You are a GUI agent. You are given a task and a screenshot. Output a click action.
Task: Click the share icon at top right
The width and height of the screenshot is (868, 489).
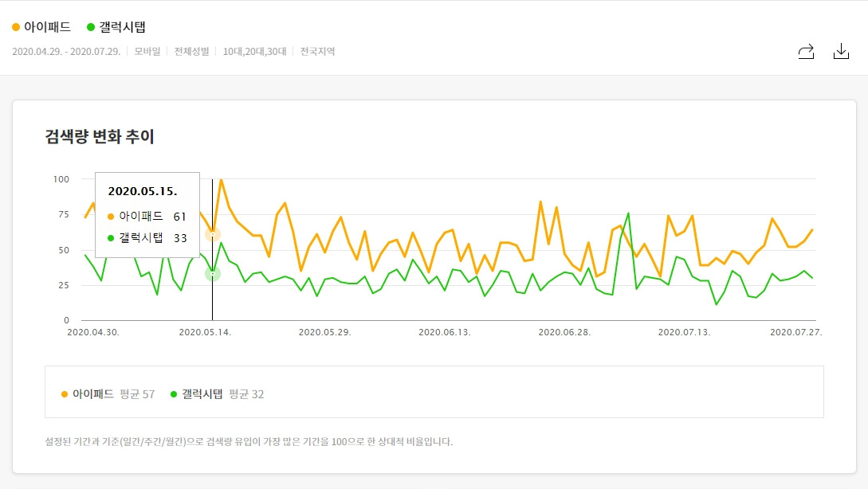(x=806, y=52)
